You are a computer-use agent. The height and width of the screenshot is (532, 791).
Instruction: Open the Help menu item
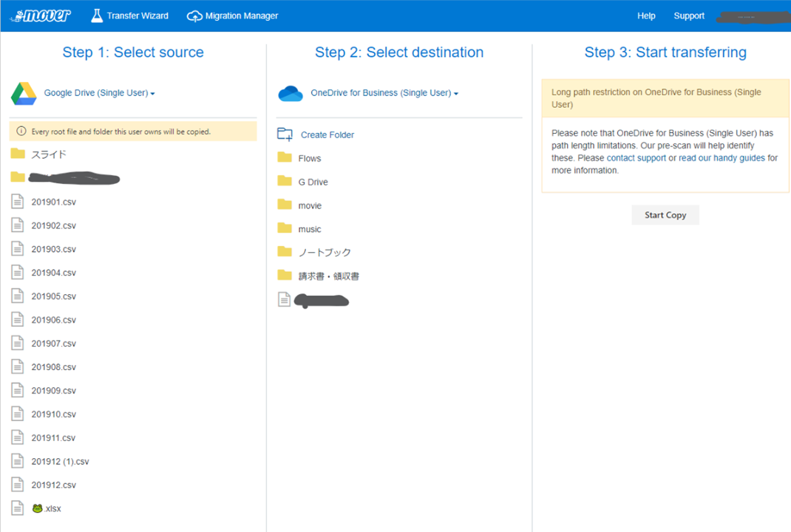pos(646,16)
